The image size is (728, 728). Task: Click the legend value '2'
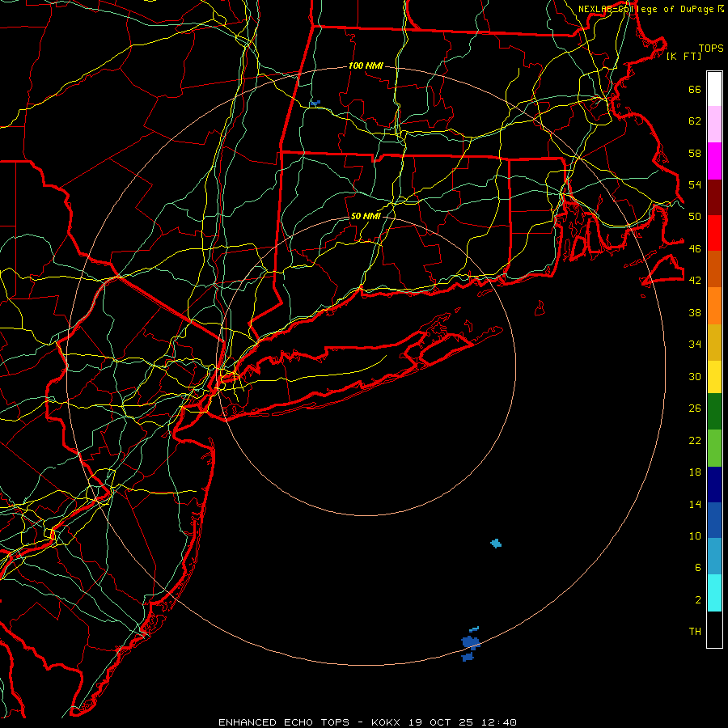pyautogui.click(x=698, y=600)
